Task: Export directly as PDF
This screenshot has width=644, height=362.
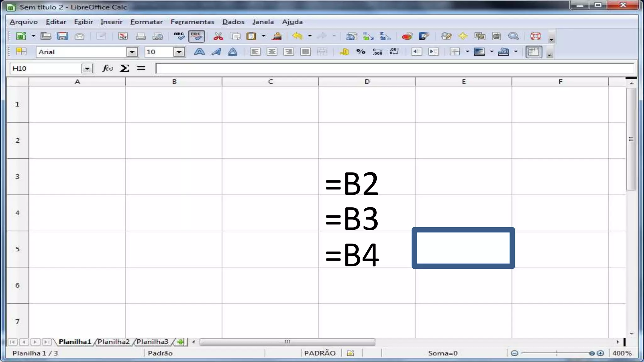Action: click(123, 36)
